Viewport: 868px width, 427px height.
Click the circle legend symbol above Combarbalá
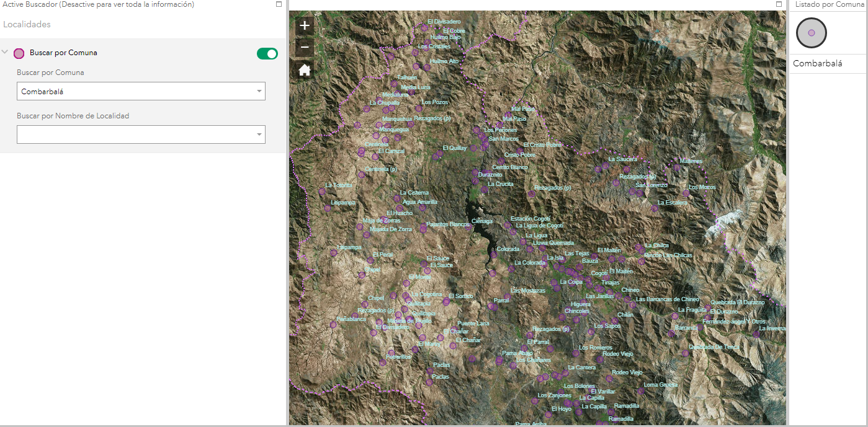coord(812,33)
